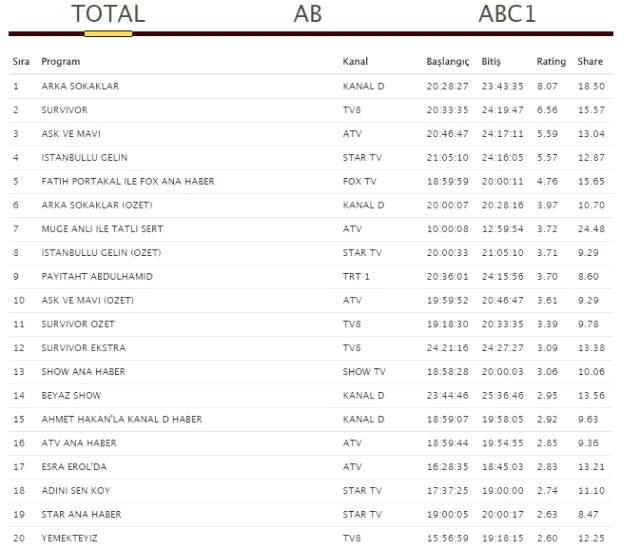Click rank number 10
The image size is (640, 550).
click(19, 300)
